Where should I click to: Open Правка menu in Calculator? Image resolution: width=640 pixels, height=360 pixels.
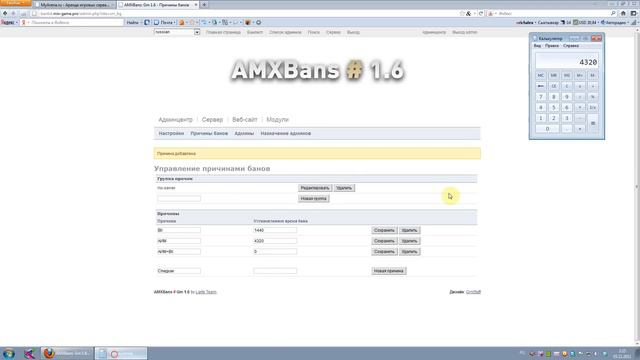tap(551, 46)
